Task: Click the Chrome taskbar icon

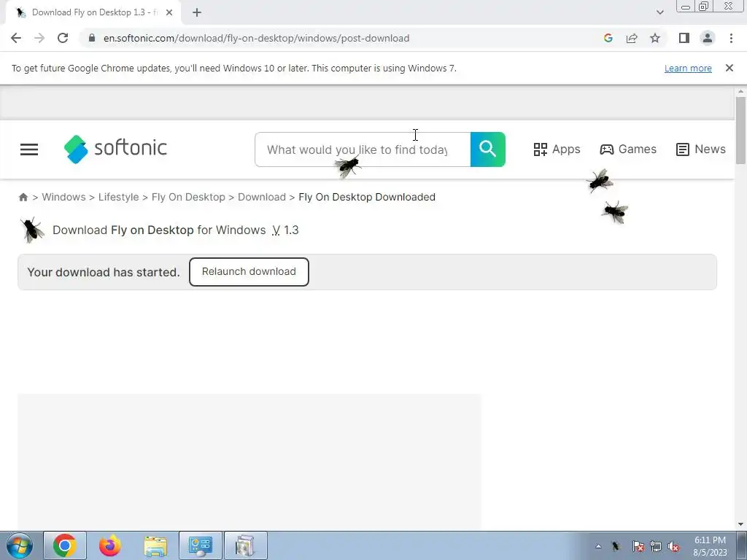Action: (65, 545)
